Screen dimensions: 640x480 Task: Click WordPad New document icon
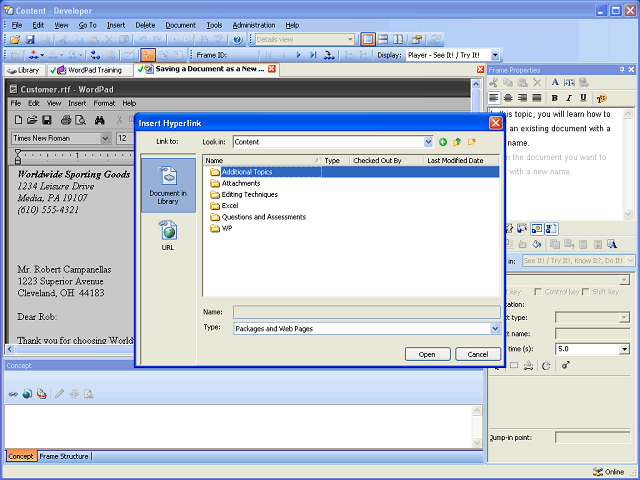18,120
